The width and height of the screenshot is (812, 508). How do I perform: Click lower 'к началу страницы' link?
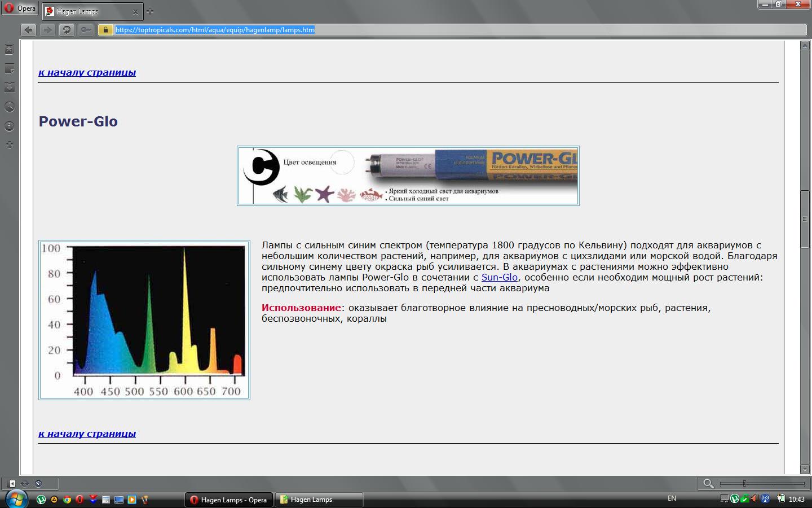coord(87,433)
